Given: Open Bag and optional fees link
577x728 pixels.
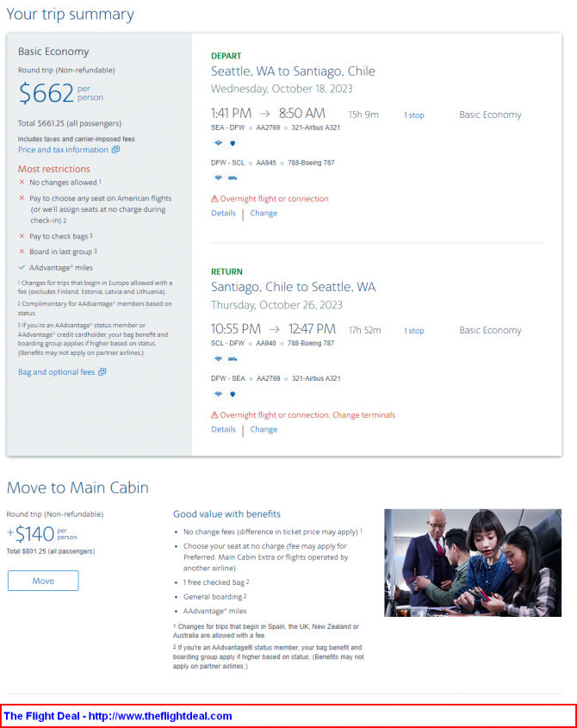Looking at the screenshot, I should pos(56,372).
